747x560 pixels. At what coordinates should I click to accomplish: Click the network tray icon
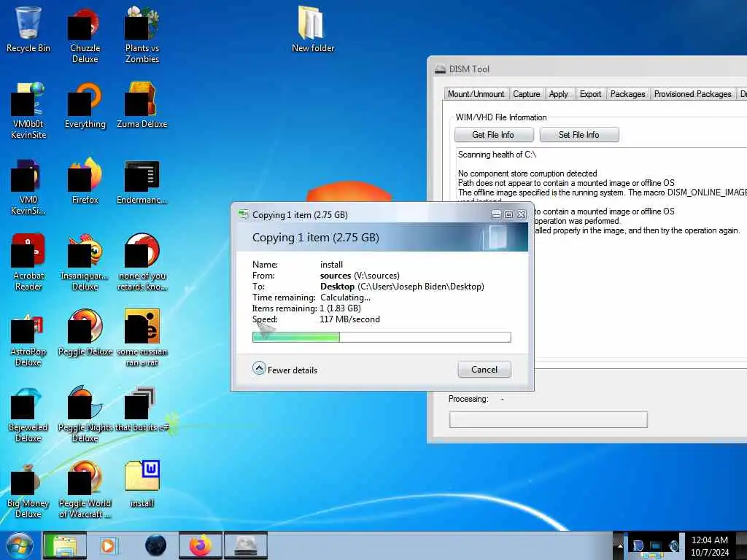(656, 545)
